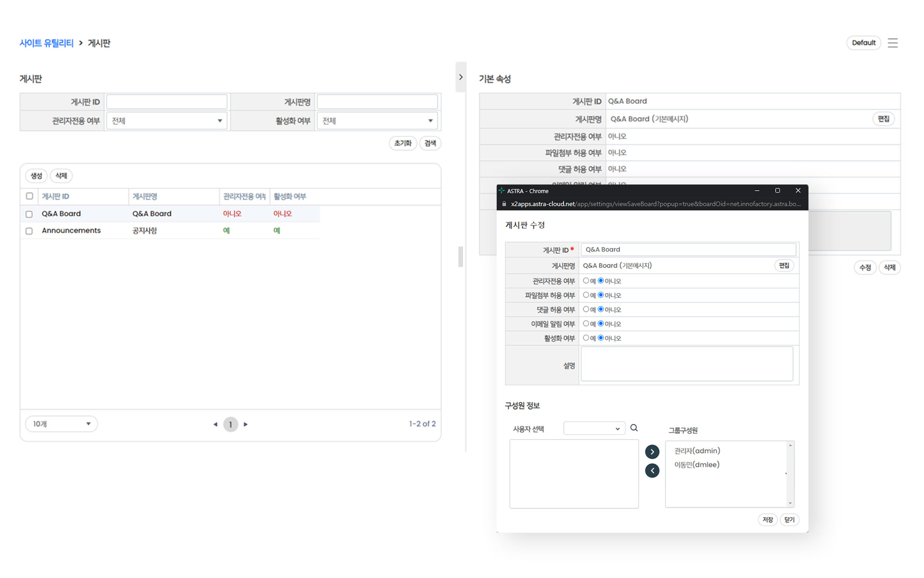
Task: Go to previous page in the board list
Action: click(215, 424)
